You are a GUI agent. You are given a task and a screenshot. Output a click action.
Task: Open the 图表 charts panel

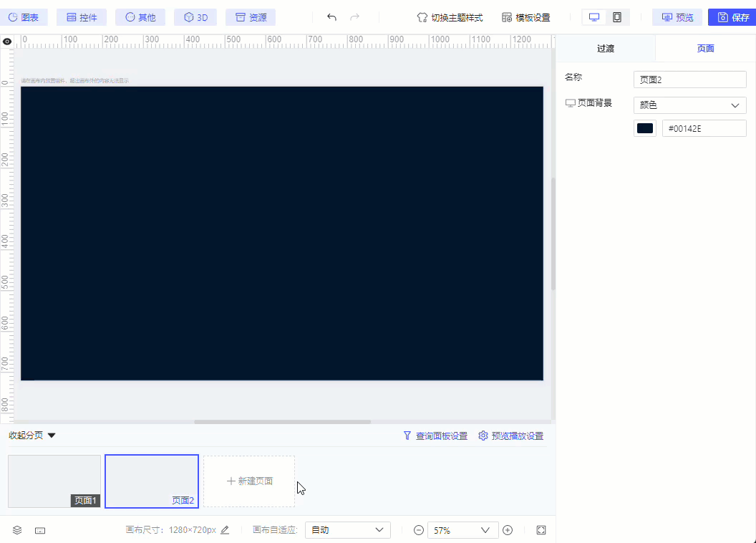pyautogui.click(x=24, y=17)
